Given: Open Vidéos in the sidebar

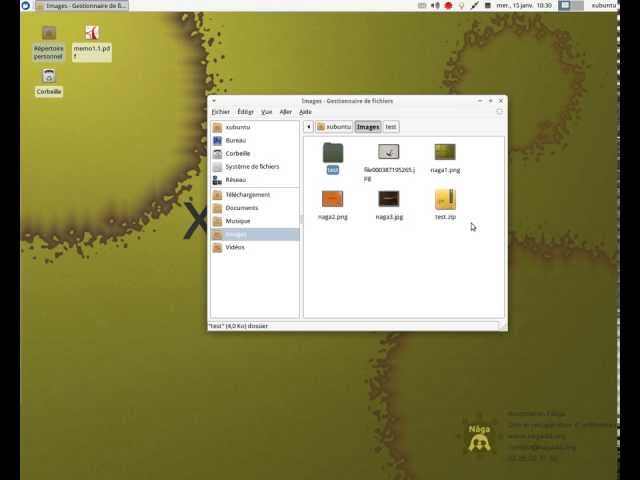Looking at the screenshot, I should (x=255, y=247).
